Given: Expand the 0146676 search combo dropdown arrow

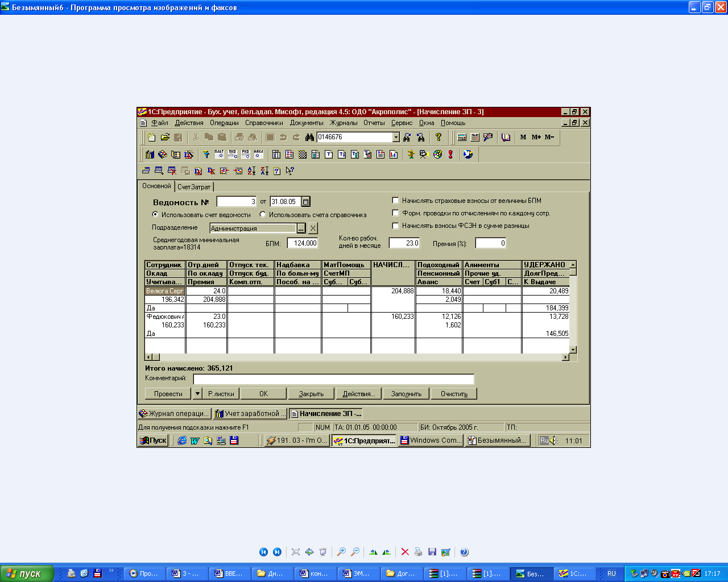Looking at the screenshot, I should click(396, 137).
